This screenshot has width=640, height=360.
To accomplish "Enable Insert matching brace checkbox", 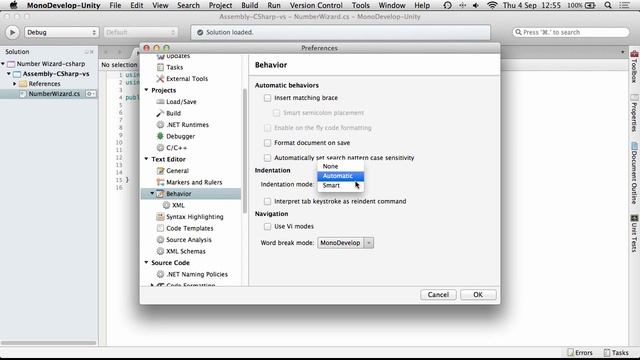I will click(267, 98).
